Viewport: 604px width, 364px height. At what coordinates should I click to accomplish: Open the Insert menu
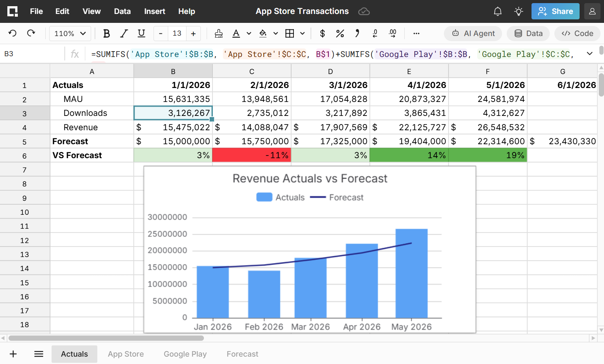click(x=155, y=11)
